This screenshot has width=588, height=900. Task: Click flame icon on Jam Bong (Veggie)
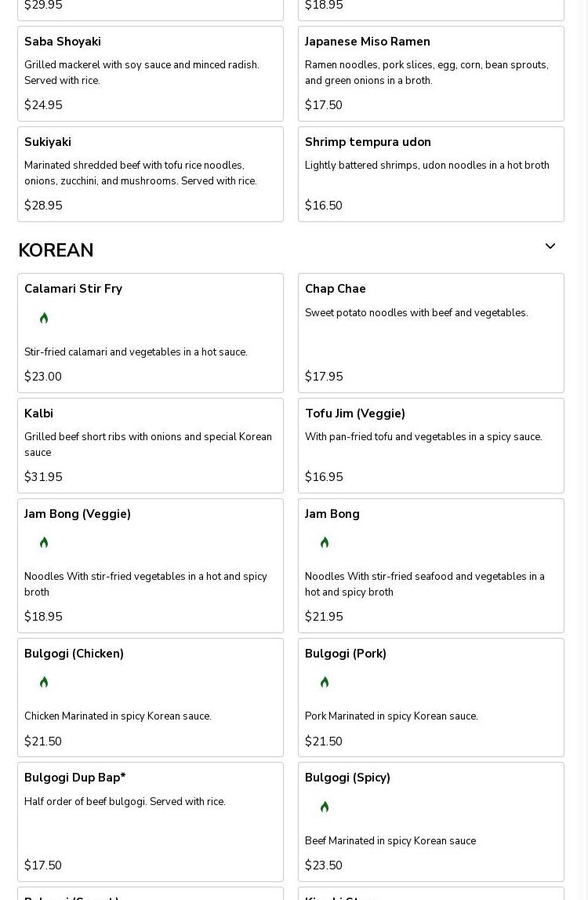[x=44, y=542]
